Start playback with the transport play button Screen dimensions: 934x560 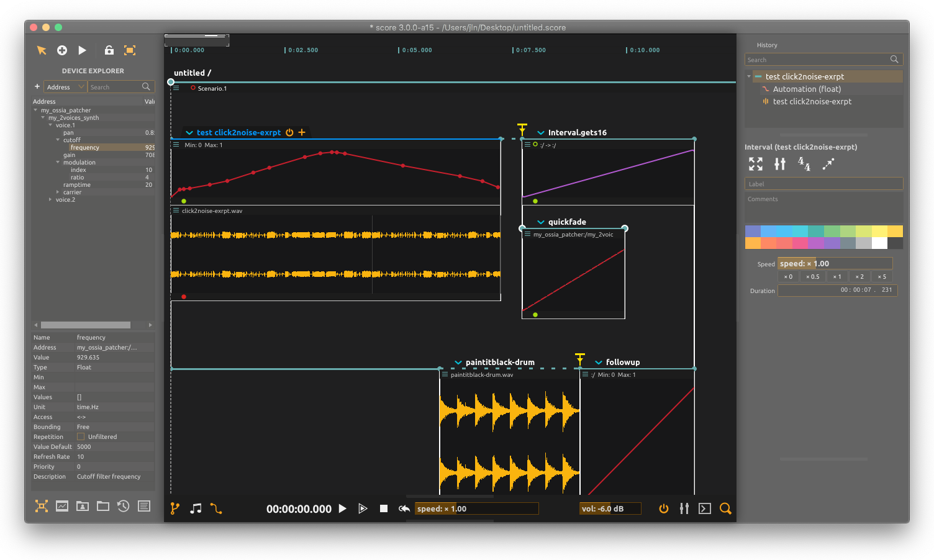(342, 508)
